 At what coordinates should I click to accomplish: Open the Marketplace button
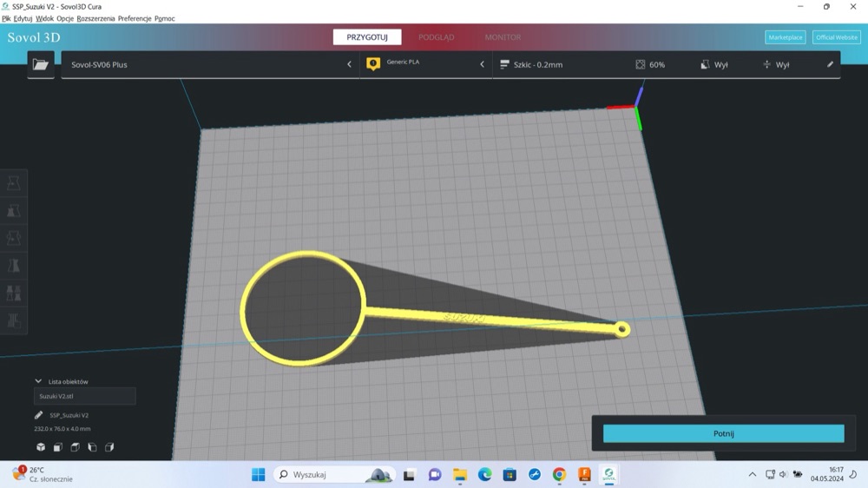click(785, 37)
